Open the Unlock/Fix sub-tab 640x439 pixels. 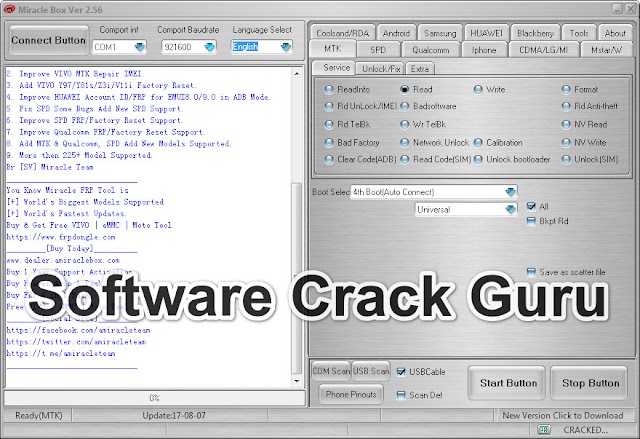click(381, 69)
